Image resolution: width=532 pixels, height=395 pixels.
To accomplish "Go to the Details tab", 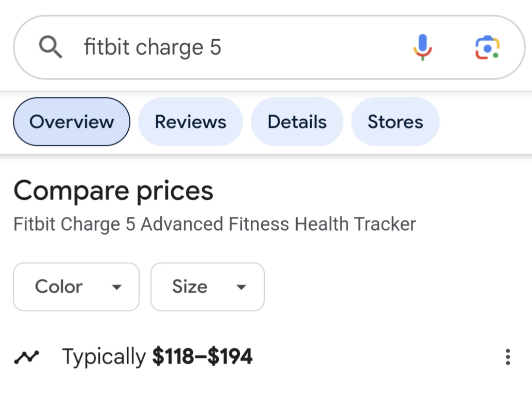I will click(297, 122).
